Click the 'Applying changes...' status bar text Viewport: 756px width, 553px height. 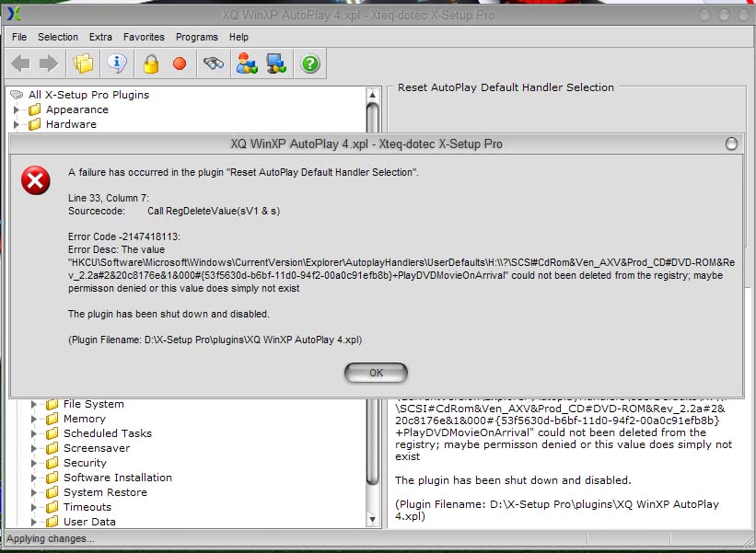(50, 538)
